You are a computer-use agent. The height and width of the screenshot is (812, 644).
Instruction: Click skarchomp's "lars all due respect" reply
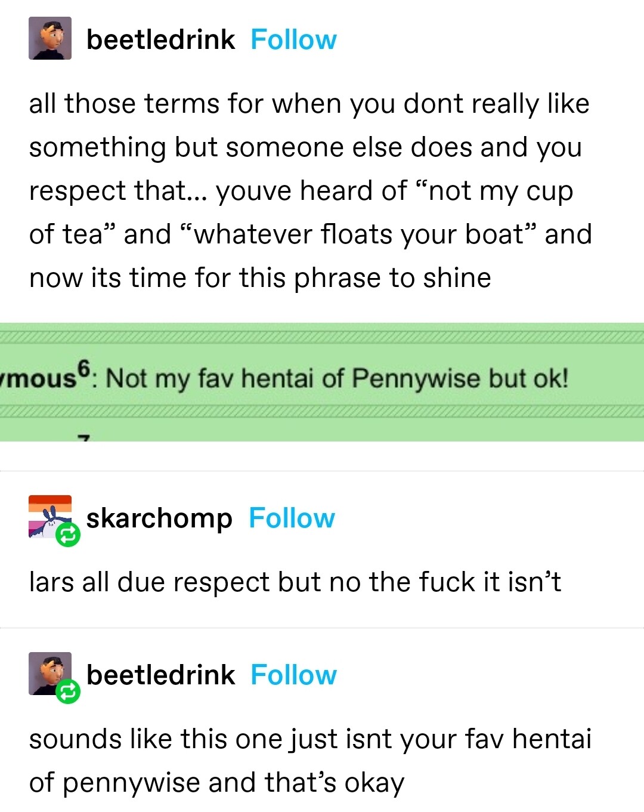click(295, 582)
